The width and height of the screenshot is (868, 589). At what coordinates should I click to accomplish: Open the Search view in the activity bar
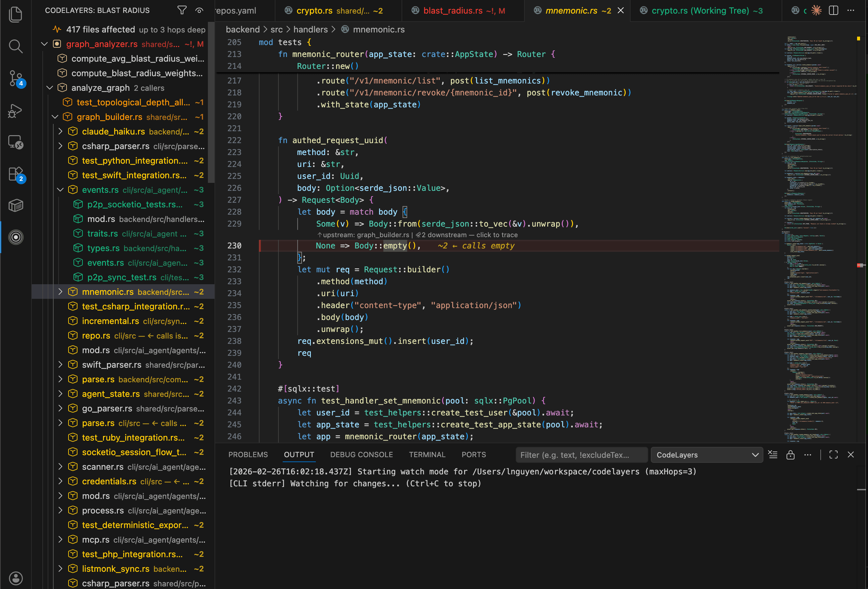coord(16,46)
